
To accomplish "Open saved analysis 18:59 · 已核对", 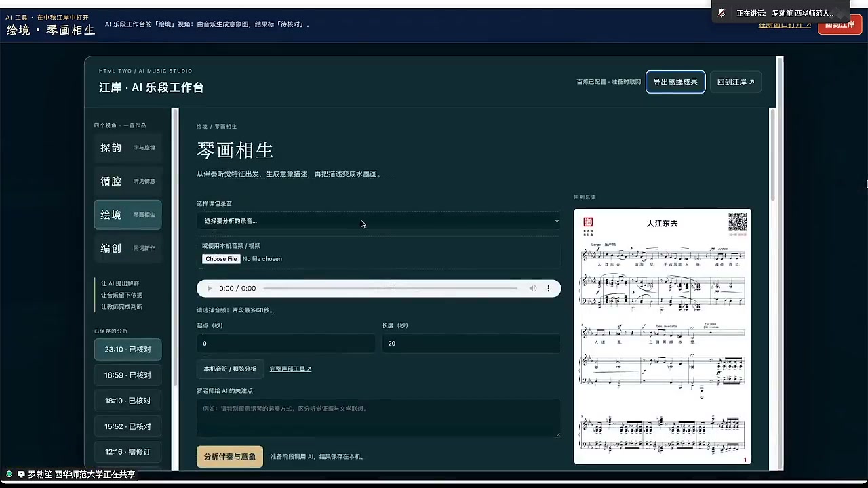I will click(127, 375).
